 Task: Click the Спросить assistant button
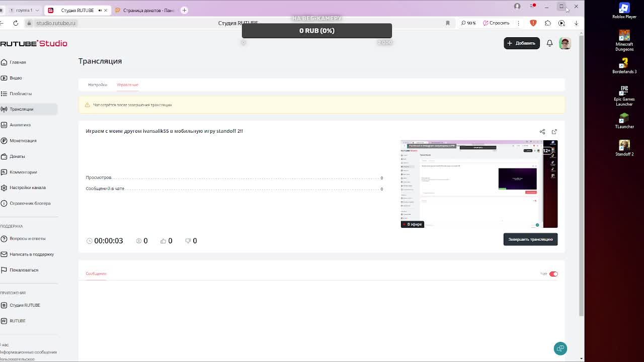point(496,23)
